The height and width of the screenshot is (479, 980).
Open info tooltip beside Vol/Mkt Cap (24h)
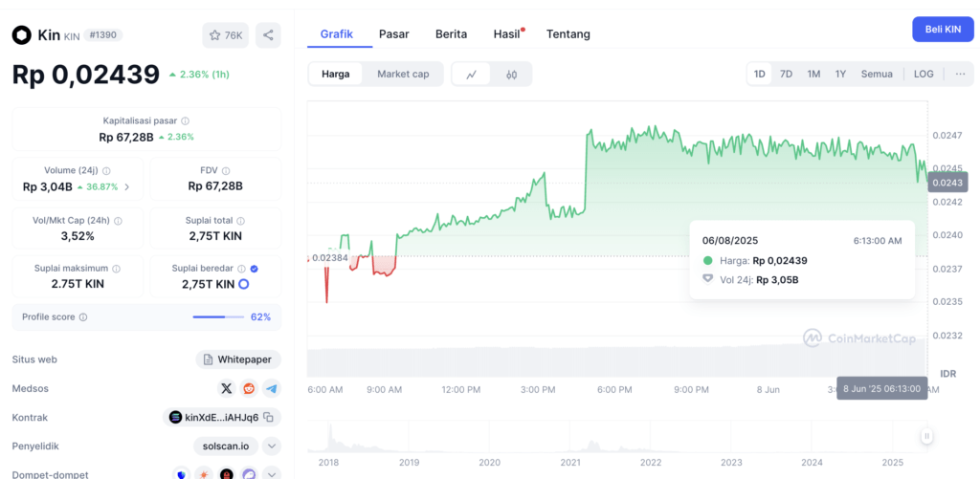point(118,221)
